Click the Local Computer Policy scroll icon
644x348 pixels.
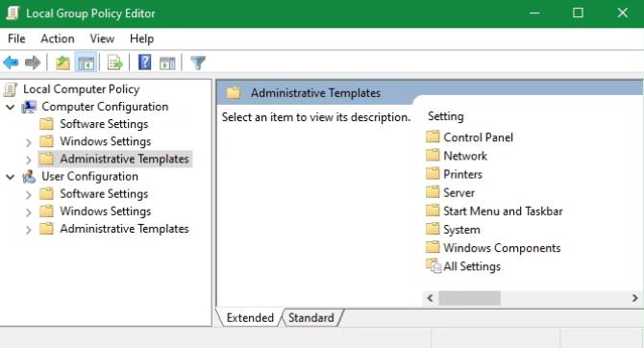[x=11, y=89]
